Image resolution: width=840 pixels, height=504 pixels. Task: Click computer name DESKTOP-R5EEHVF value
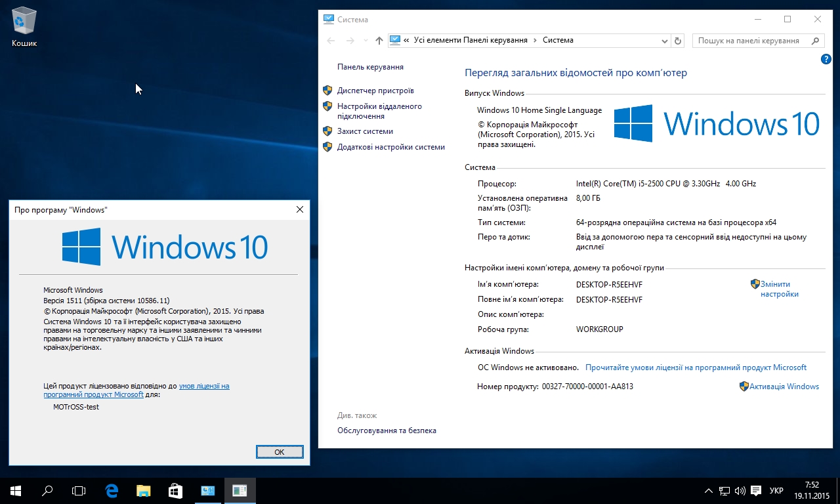coord(609,284)
